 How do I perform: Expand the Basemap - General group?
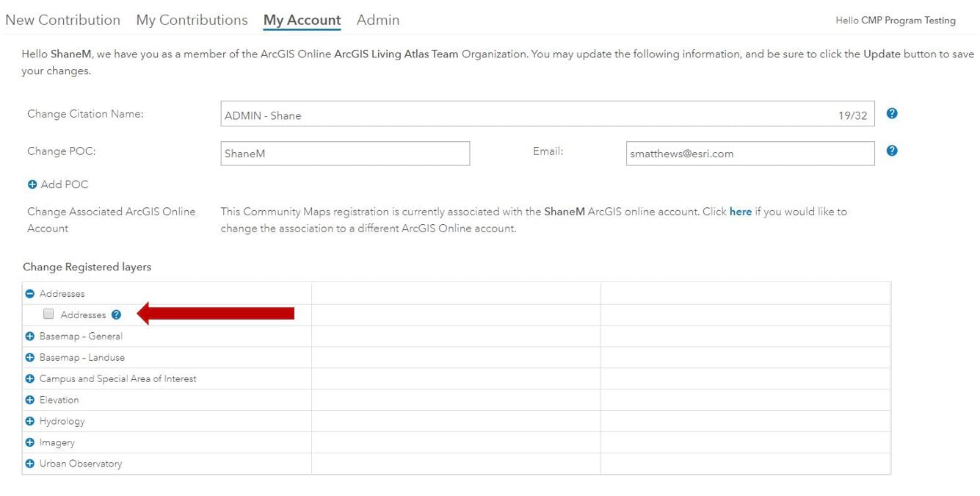(30, 337)
